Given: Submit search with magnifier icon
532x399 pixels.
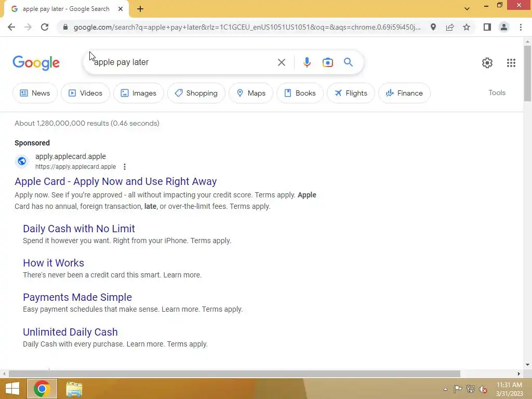Looking at the screenshot, I should pos(348,62).
